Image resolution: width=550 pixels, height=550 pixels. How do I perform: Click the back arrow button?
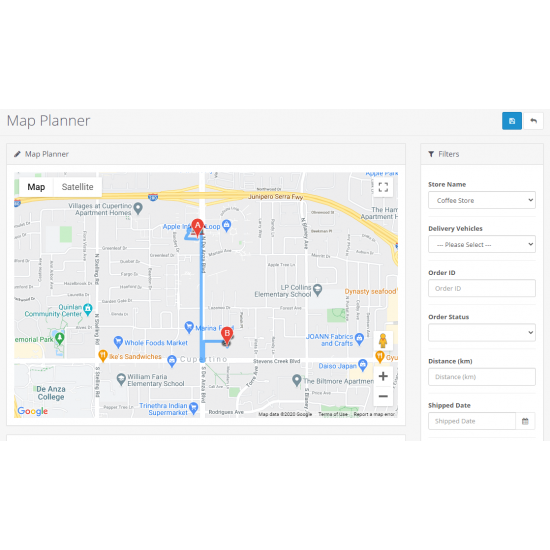533,121
